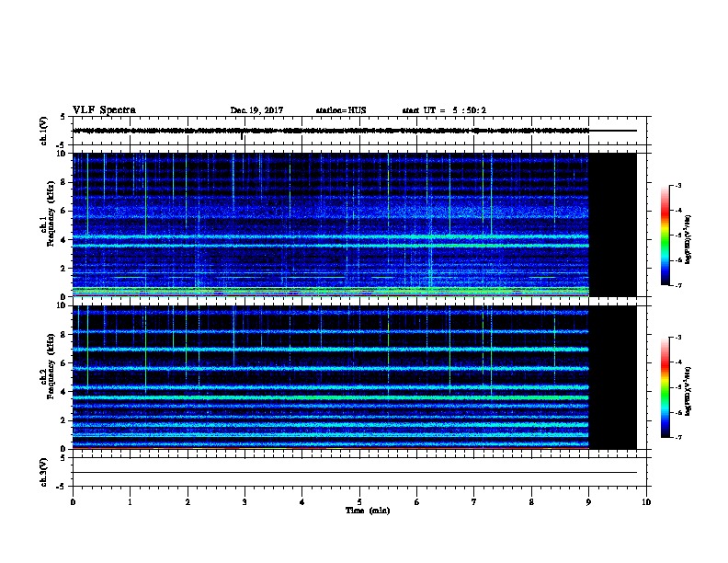Select the date "Dec. 19, 2017"
The image size is (728, 563).
(256, 110)
